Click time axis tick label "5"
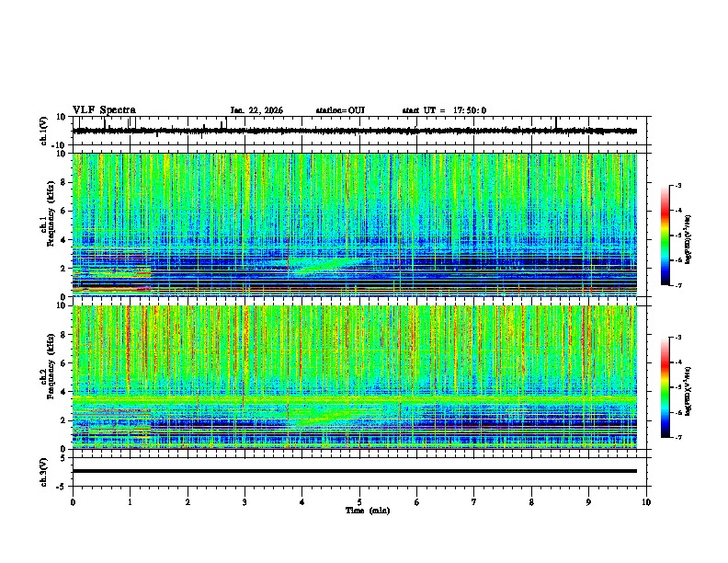This screenshot has width=728, height=563. 359,502
